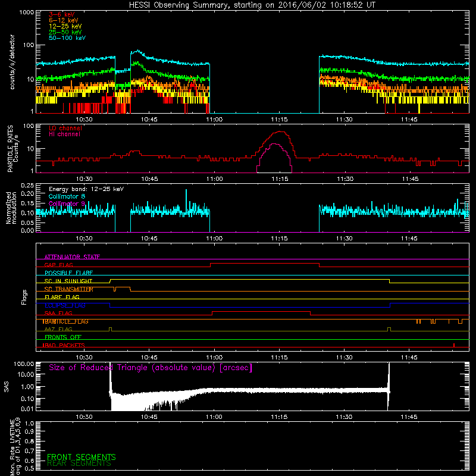Click the BAD PACKETS tick mark near 11:55
This screenshot has height=476, width=476.
pos(454,345)
